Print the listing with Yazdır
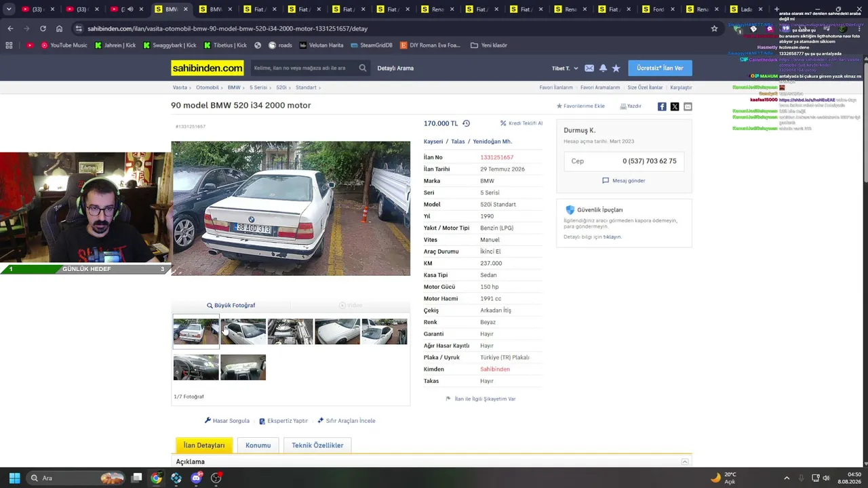Viewport: 868px width, 488px height. click(x=631, y=106)
